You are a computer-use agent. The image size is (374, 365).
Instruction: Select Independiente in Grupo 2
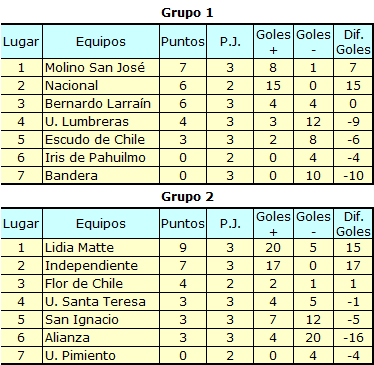click(91, 266)
